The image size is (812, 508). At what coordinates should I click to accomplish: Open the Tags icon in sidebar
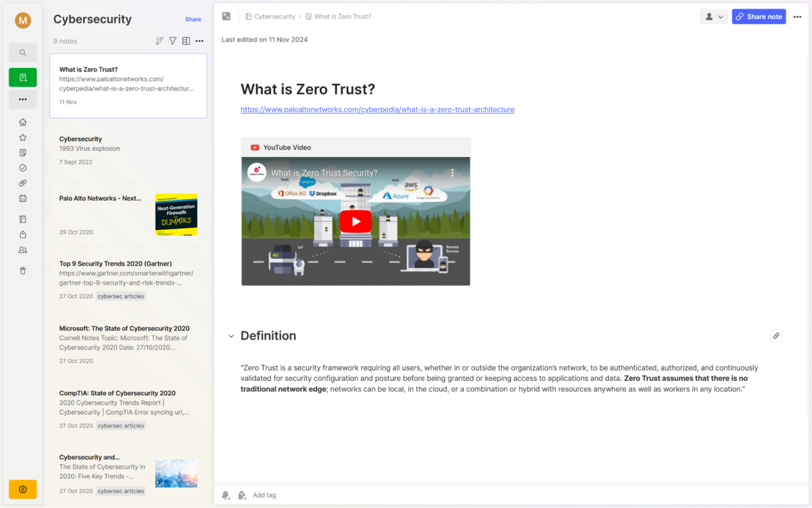click(x=23, y=235)
